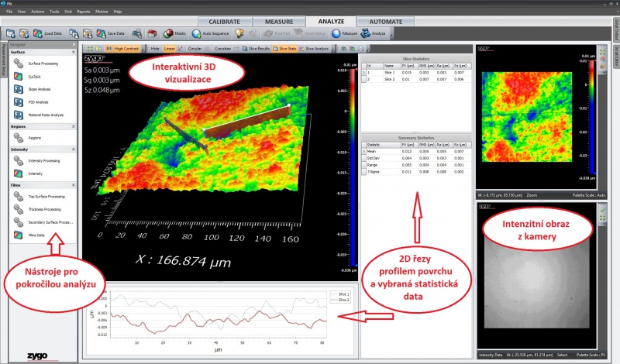Open PSD Analysis in Navigator
Screen dimensions: 620x364
pos(38,102)
